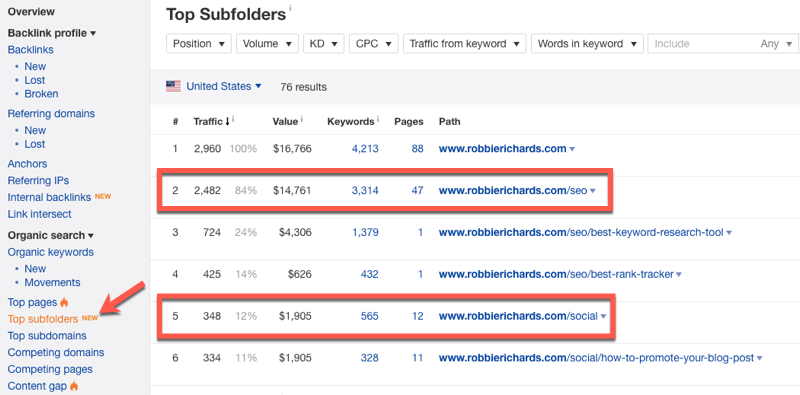Open New under Referring domains
The height and width of the screenshot is (395, 800).
click(35, 130)
